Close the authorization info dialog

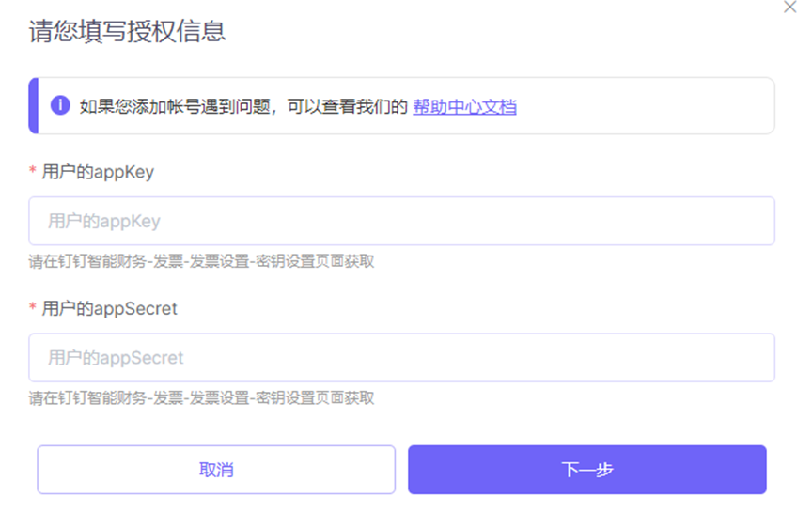point(789,7)
